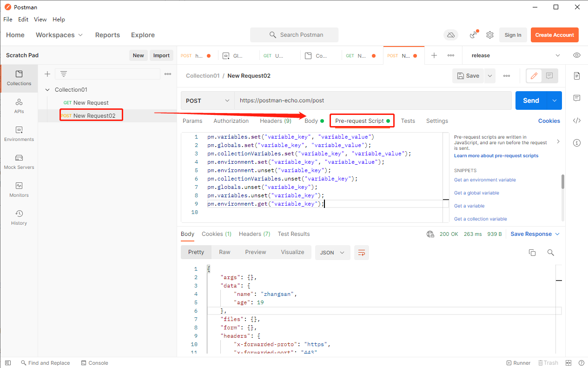Click the cloud sync status icon
The height and width of the screenshot is (368, 588).
click(450, 35)
